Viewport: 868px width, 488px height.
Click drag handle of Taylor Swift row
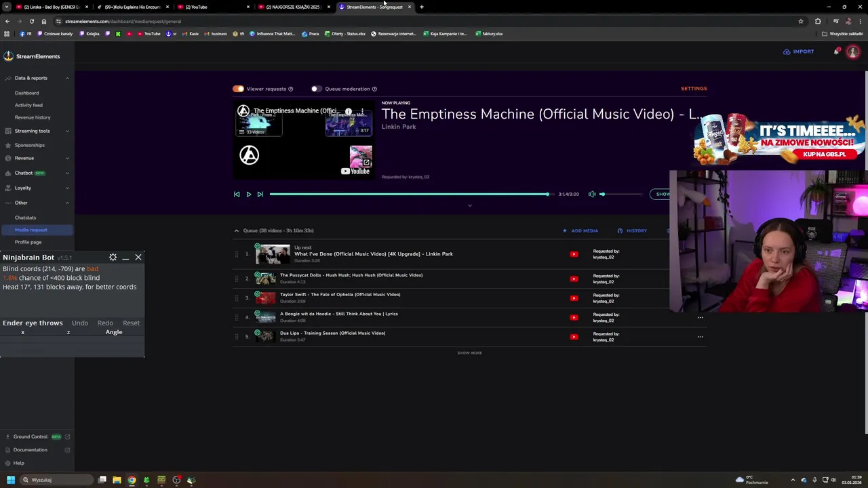(237, 298)
